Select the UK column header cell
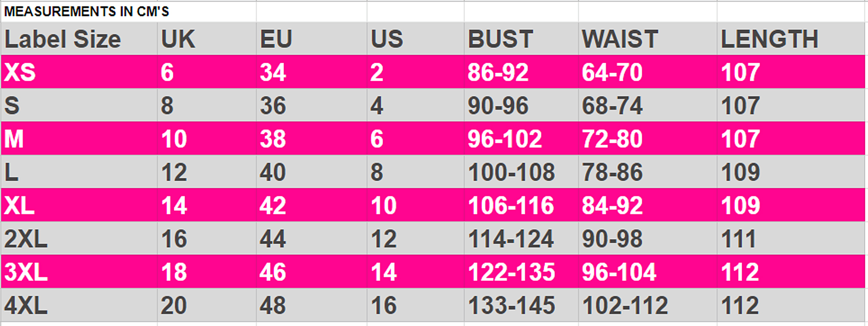Viewport: 868px width, 326px height. [x=207, y=39]
